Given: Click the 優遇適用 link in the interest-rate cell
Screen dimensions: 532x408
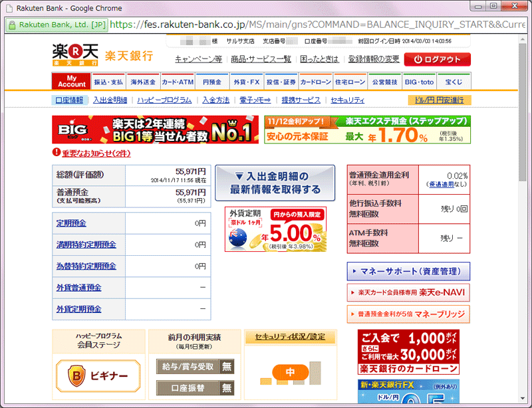Looking at the screenshot, I should tap(442, 184).
